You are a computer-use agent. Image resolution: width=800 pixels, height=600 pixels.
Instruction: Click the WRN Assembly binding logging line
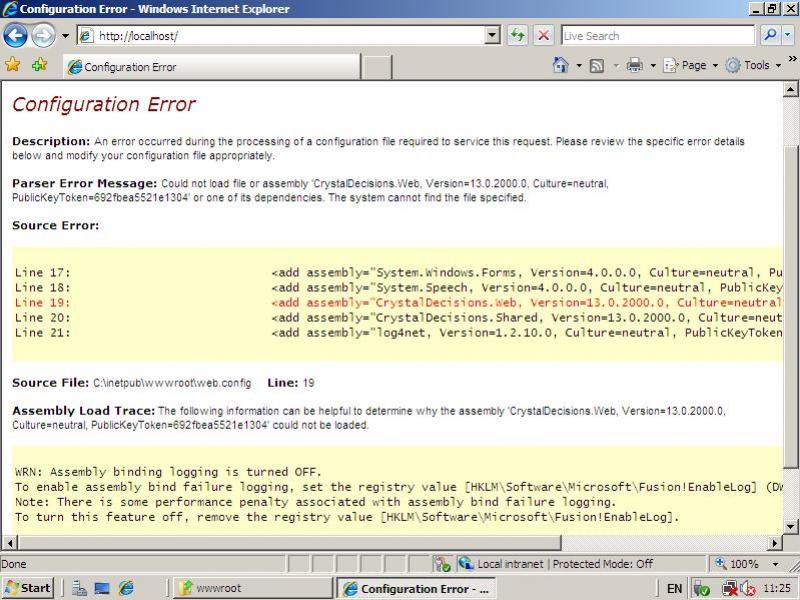(x=168, y=471)
